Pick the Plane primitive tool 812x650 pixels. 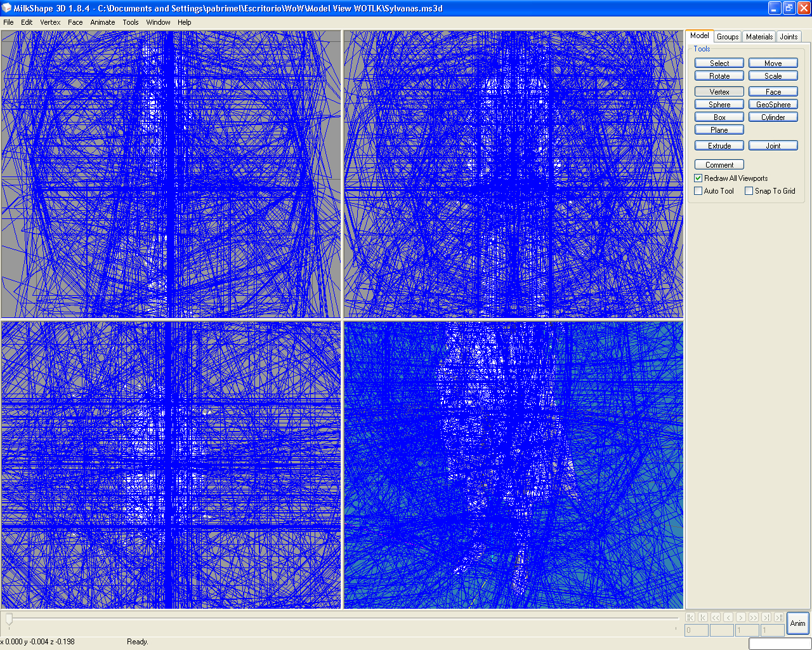tap(719, 129)
